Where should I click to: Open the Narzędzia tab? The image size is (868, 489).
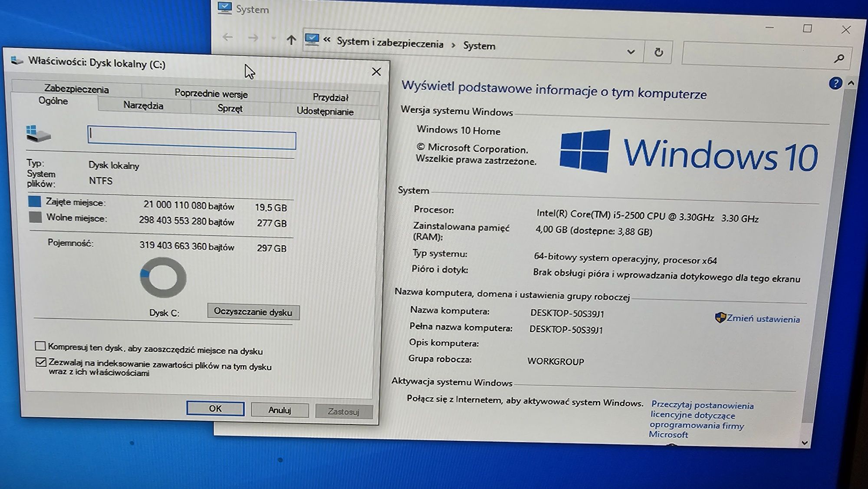tap(143, 106)
